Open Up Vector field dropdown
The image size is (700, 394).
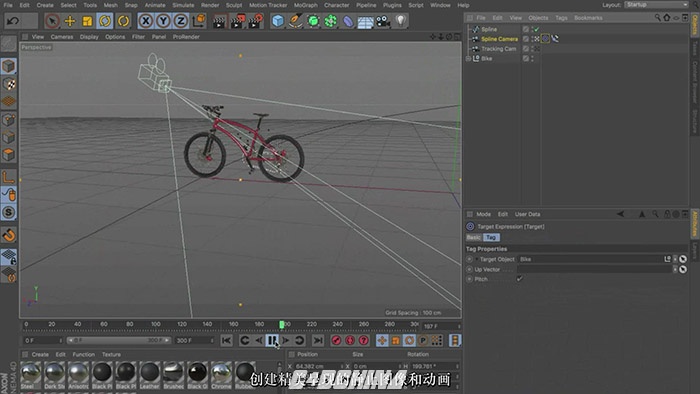point(675,269)
